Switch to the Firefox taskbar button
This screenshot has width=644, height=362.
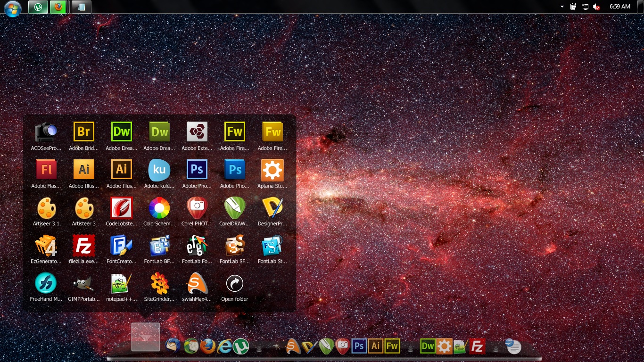coord(58,7)
